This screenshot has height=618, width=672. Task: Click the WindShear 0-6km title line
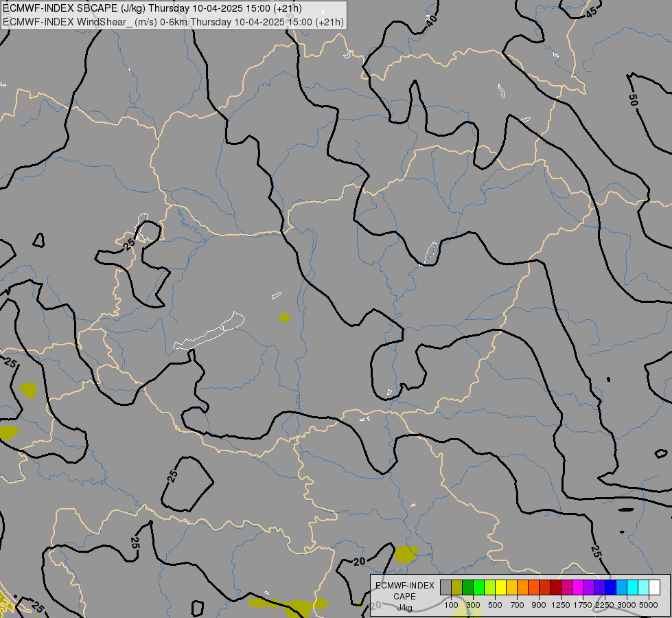[173, 22]
